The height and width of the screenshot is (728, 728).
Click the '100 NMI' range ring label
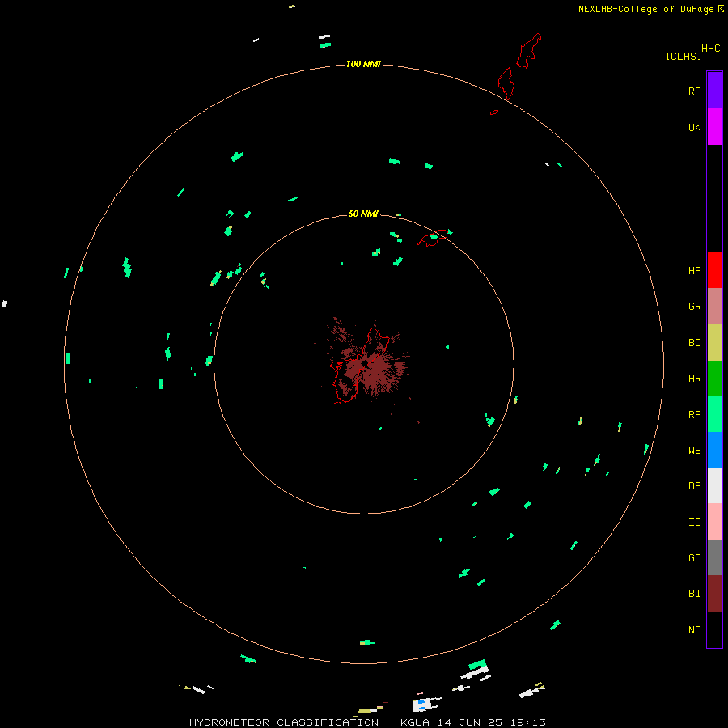363,64
